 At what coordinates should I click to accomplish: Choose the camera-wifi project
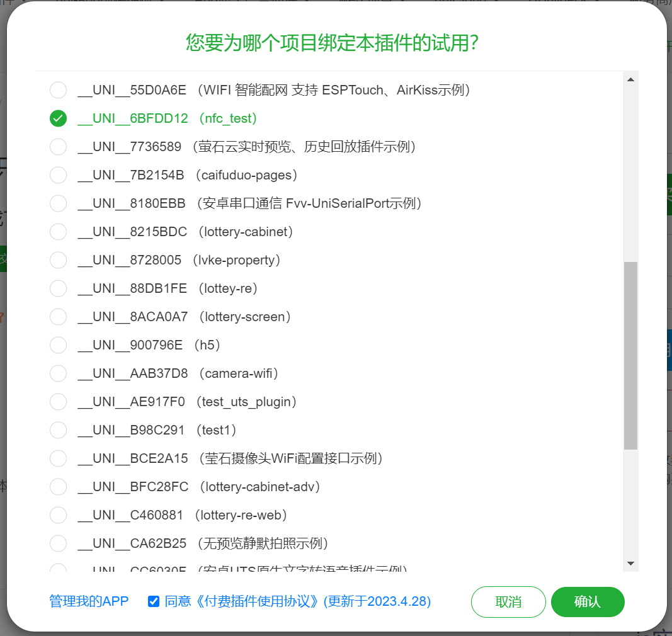58,373
